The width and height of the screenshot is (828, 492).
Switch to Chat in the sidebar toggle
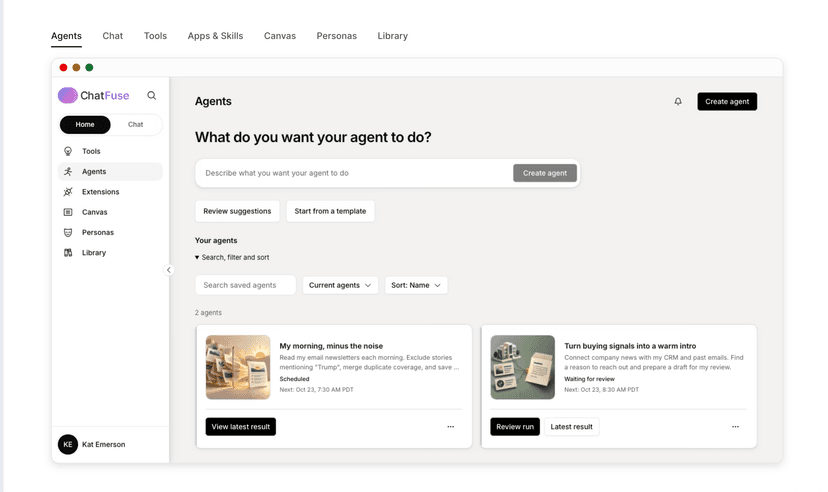(x=136, y=125)
